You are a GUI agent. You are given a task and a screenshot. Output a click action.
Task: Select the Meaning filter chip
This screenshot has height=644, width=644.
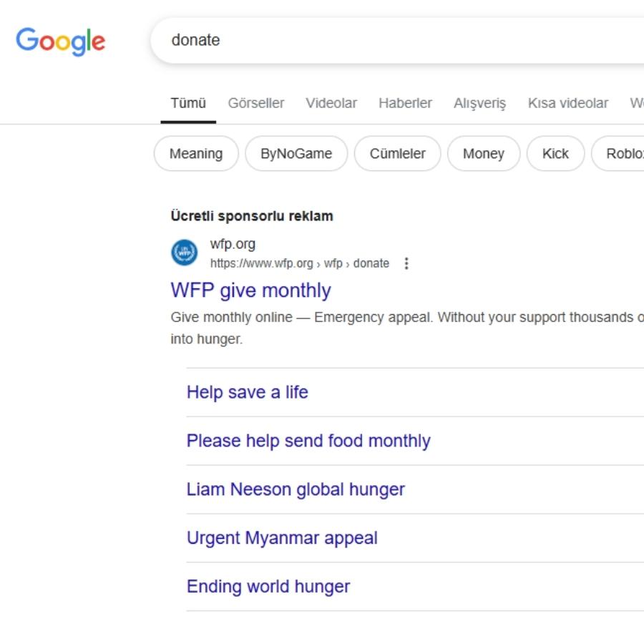196,154
